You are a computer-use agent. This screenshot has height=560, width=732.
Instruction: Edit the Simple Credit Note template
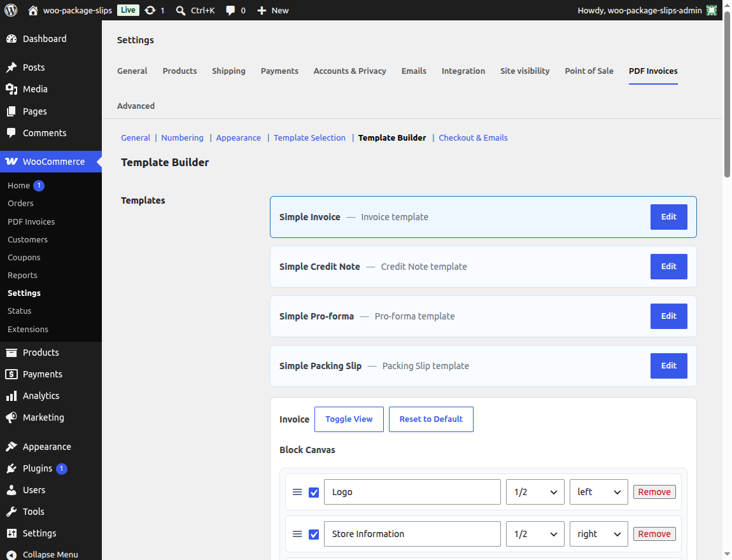coord(668,267)
